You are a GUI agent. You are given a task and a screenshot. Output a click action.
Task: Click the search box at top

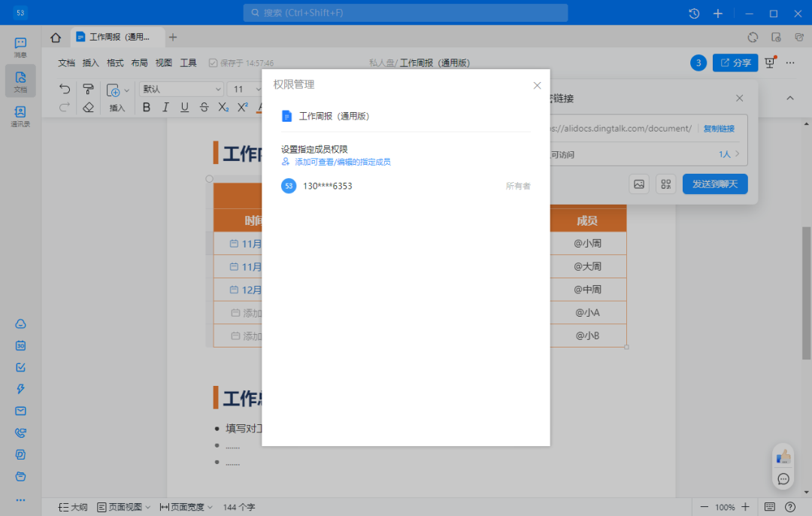[x=405, y=13]
